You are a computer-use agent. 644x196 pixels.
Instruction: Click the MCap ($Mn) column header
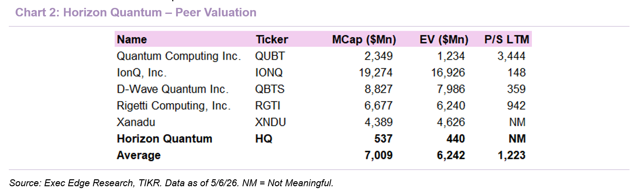[364, 39]
